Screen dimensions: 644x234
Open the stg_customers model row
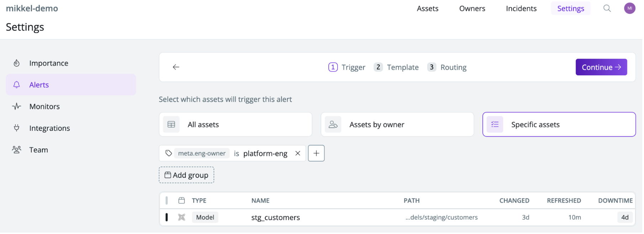click(x=275, y=218)
